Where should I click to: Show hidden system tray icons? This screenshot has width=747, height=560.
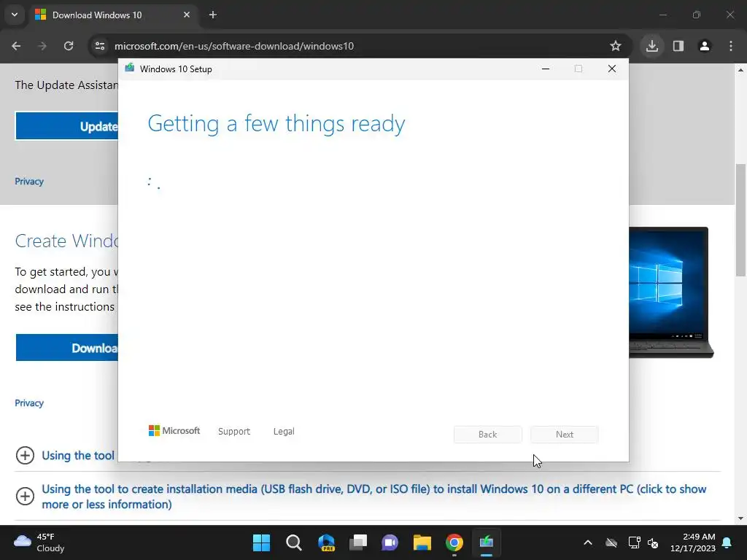pos(588,542)
